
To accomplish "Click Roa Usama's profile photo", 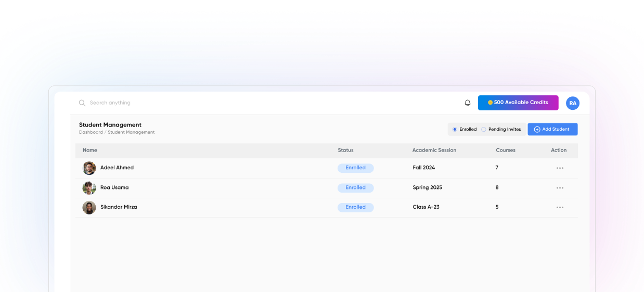I will pyautogui.click(x=89, y=188).
